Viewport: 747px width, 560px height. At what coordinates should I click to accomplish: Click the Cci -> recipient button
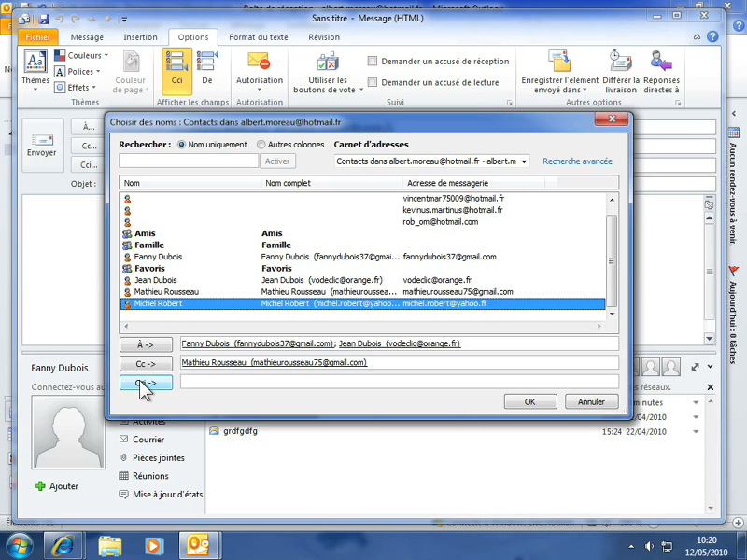(146, 383)
